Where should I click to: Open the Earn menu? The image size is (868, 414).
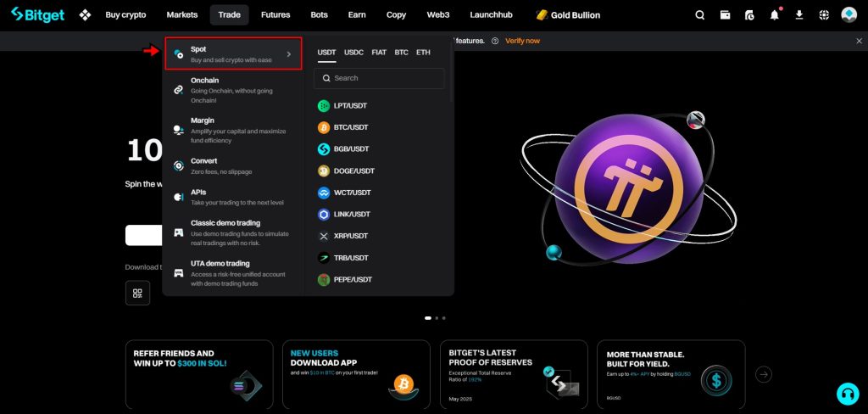(357, 15)
